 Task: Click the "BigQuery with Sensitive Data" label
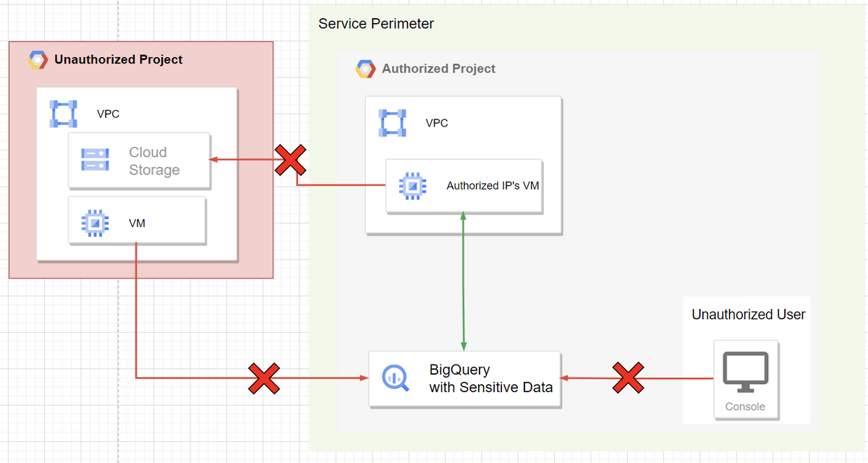point(491,378)
